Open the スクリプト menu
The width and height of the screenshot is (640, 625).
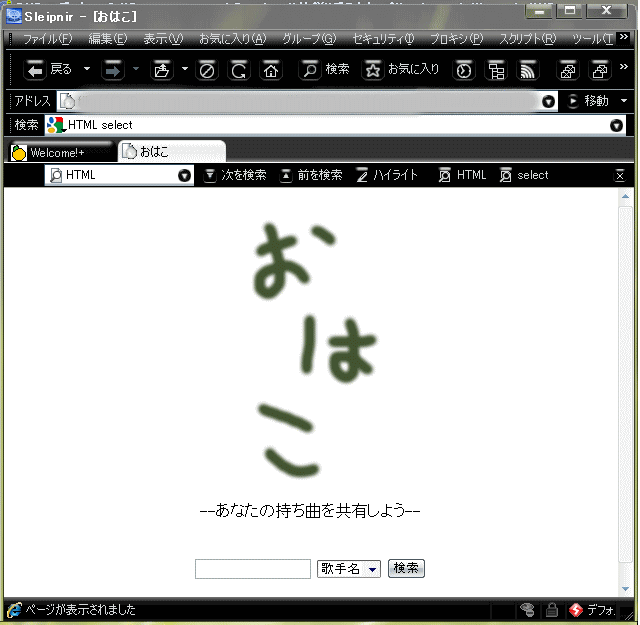[x=528, y=39]
